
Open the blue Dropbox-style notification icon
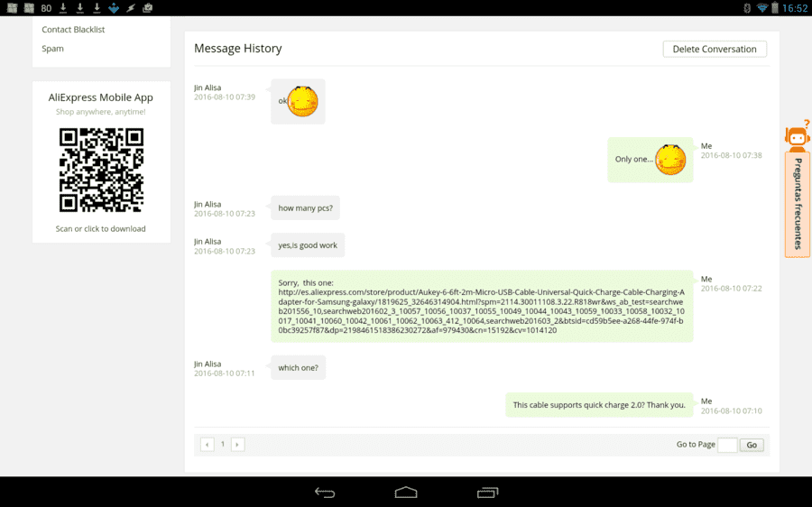[114, 8]
